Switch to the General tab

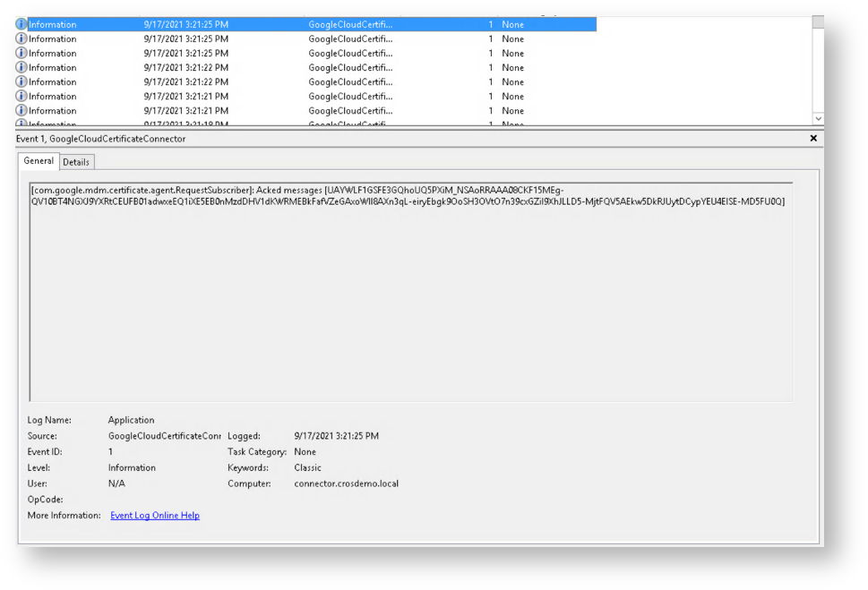39,161
